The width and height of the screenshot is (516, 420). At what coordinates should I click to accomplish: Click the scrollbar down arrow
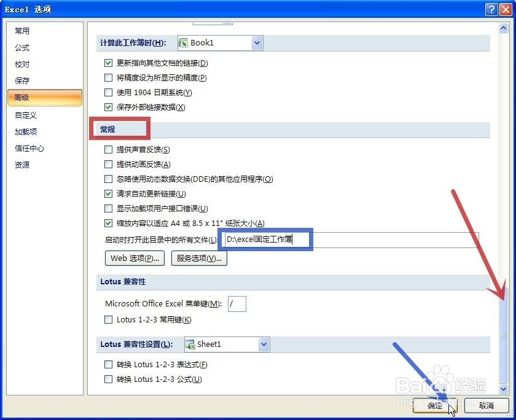pos(504,389)
